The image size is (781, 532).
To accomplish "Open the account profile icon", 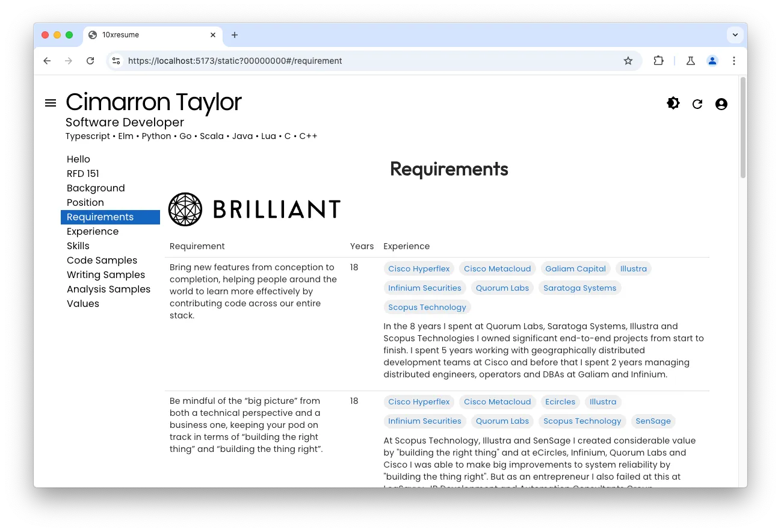I will point(721,104).
